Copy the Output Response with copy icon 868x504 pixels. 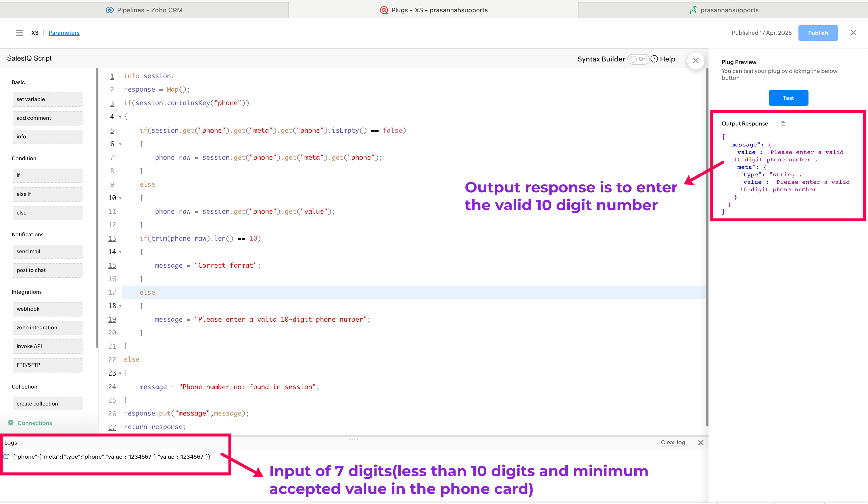click(x=783, y=123)
